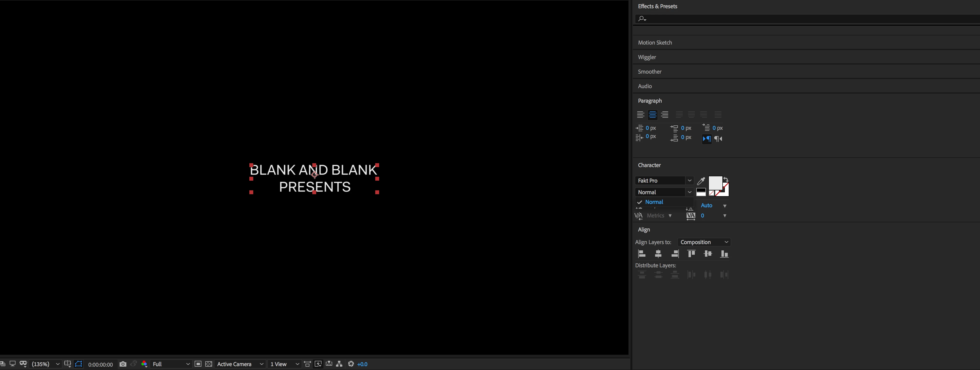Click the reset exposure icon
The image size is (980, 370).
(351, 364)
